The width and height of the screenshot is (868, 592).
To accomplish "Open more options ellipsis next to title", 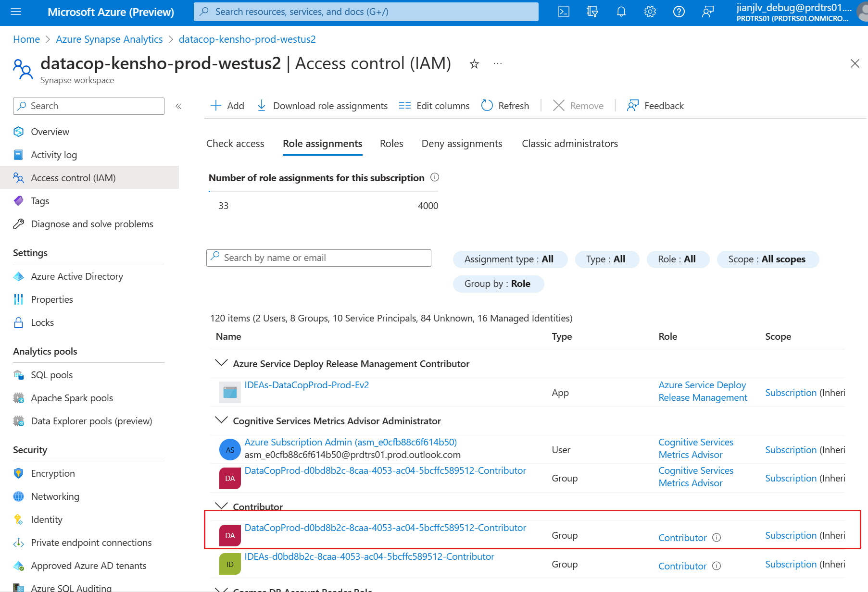I will pos(498,63).
